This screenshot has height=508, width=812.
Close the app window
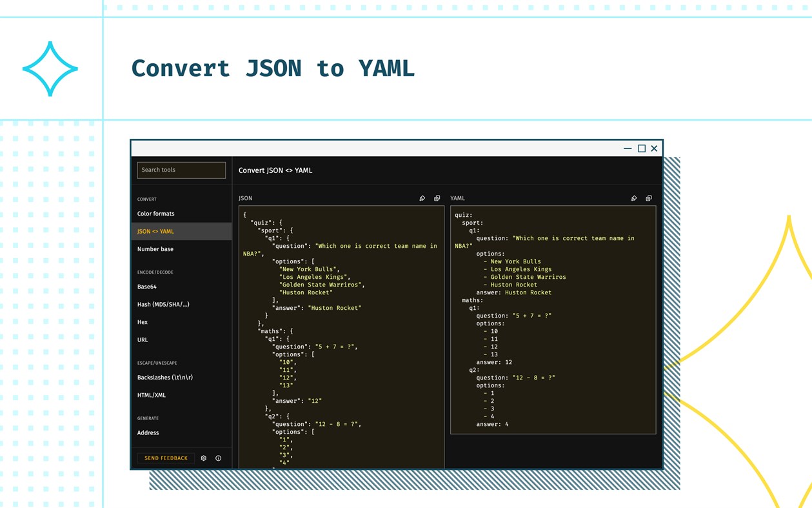[x=654, y=148]
